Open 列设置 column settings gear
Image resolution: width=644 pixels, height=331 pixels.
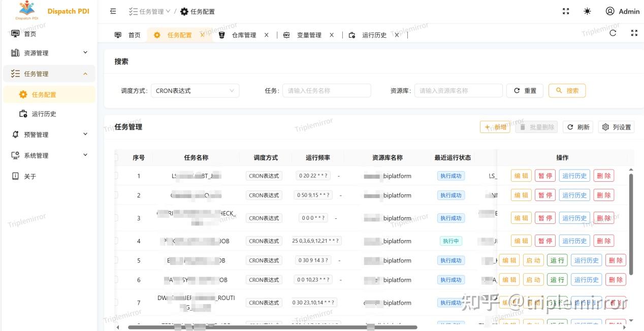616,127
